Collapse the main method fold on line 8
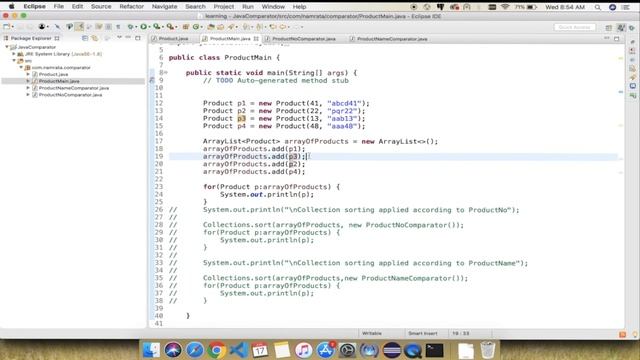The width and height of the screenshot is (640, 360). [166, 73]
